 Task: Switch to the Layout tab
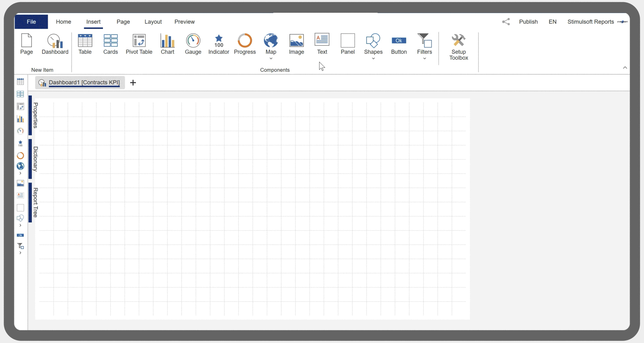click(x=153, y=22)
